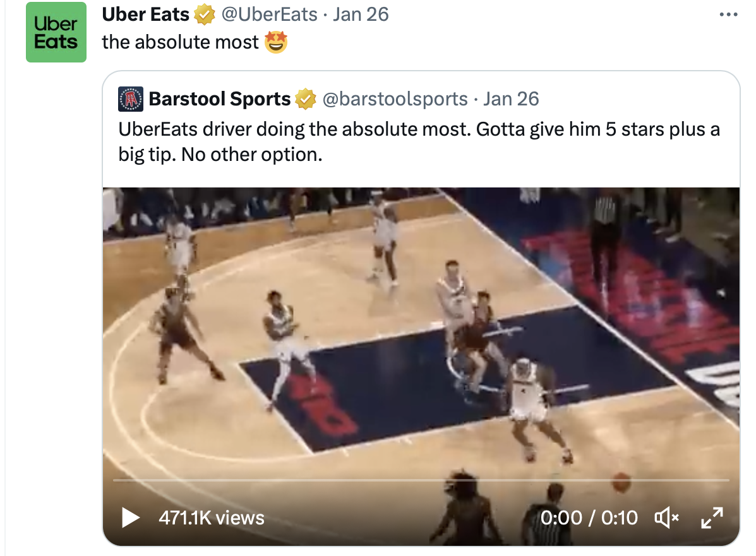
Task: Click the Uber Eats verified badge
Action: pos(205,15)
